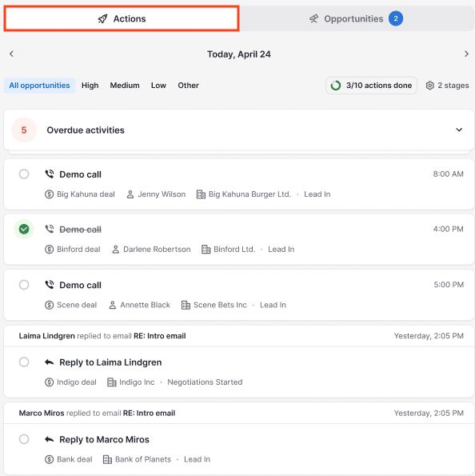Screen dimensions: 475x476
Task: Mark Reply to Marco Miros done
Action: pos(24,439)
